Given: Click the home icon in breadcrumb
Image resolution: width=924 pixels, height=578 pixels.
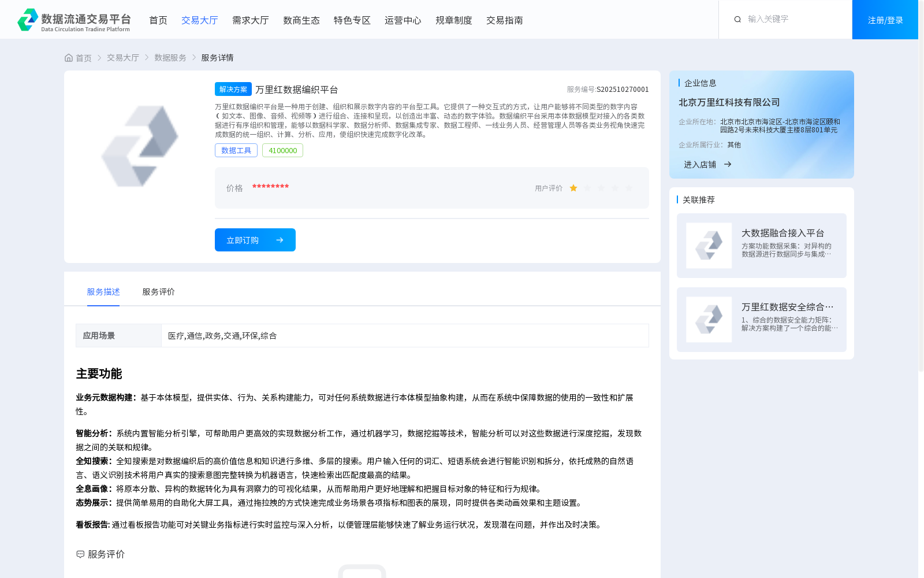Looking at the screenshot, I should click(x=69, y=58).
